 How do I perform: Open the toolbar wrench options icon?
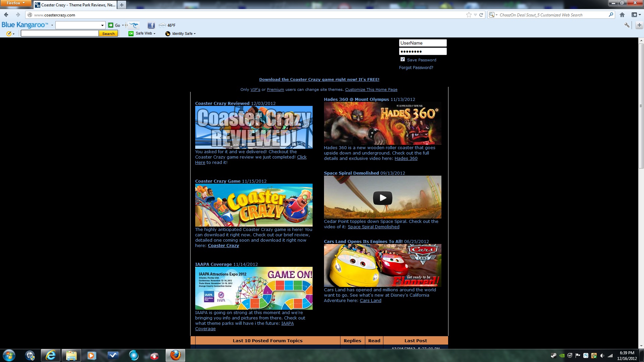(627, 25)
